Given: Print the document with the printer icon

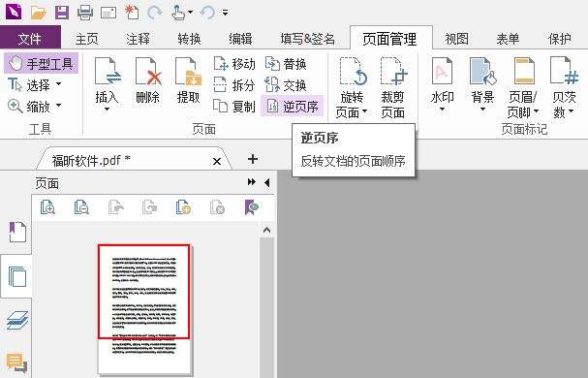Looking at the screenshot, I should pyautogui.click(x=85, y=13).
